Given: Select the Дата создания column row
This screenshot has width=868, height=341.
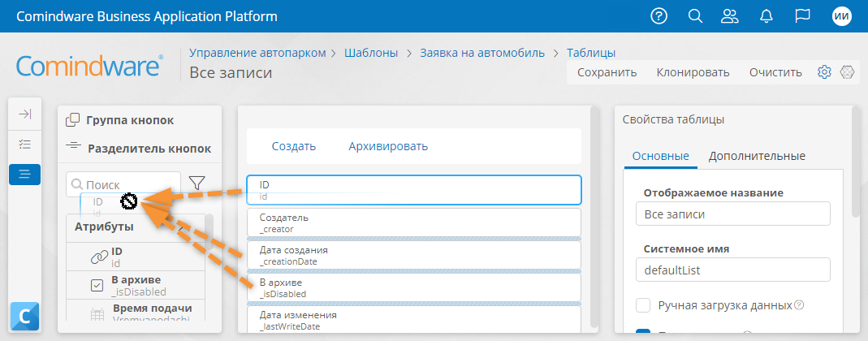Looking at the screenshot, I should [414, 255].
